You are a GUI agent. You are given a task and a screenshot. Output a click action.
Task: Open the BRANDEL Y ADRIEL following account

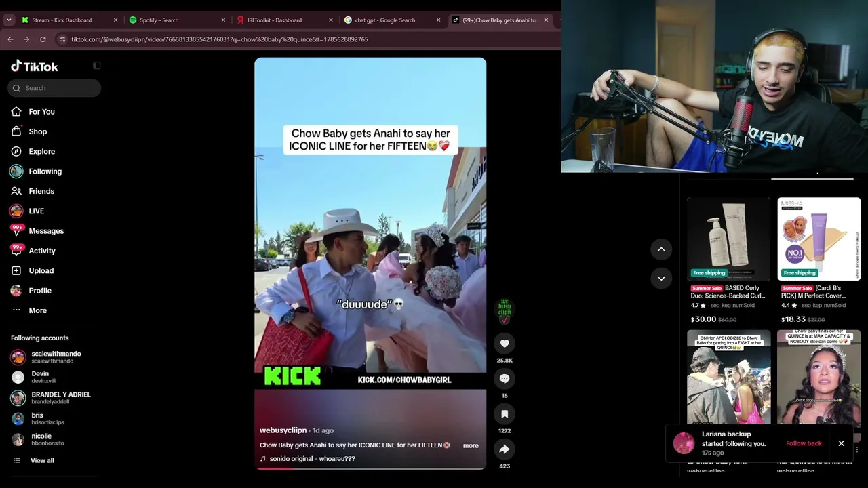51,398
